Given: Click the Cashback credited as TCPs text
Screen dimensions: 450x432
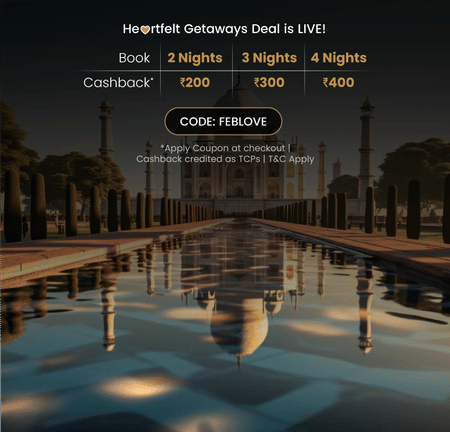Looking at the screenshot, I should click(198, 159).
